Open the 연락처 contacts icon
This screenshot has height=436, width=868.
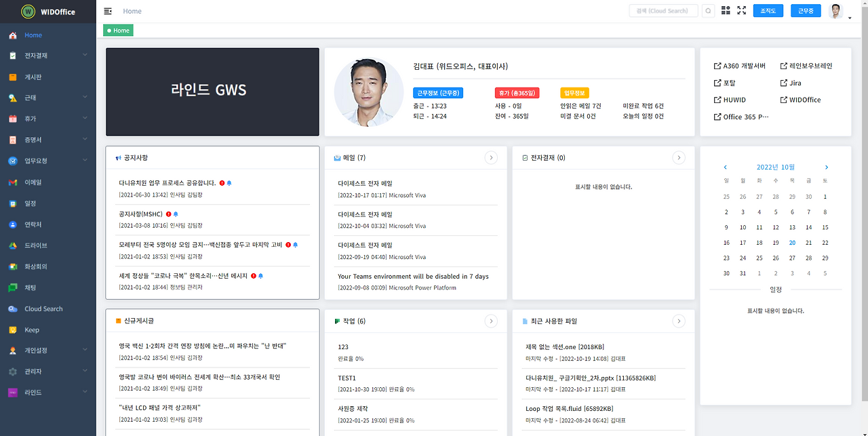coord(12,224)
